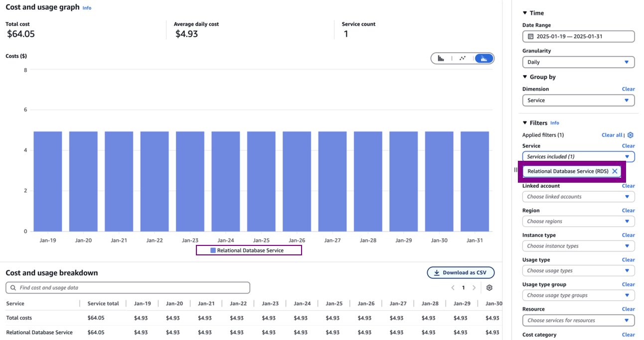644x340 pixels.
Task: Switch to the bar chart view
Action: [x=441, y=58]
